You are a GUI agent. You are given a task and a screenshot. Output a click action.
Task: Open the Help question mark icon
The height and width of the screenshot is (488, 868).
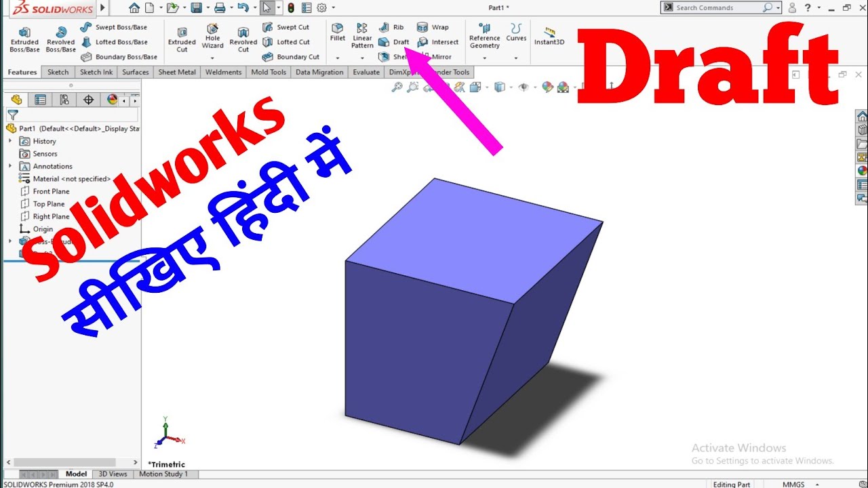[808, 8]
